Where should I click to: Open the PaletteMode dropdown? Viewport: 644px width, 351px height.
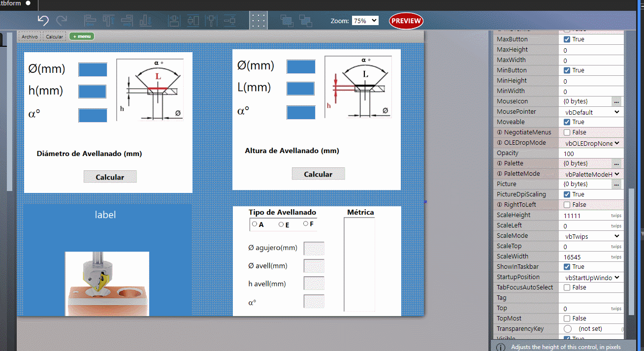pyautogui.click(x=592, y=174)
